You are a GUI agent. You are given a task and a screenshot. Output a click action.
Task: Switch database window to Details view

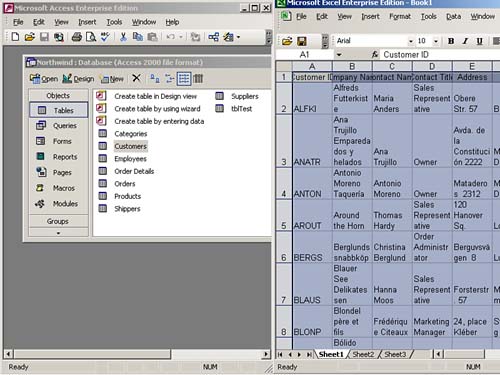198,79
